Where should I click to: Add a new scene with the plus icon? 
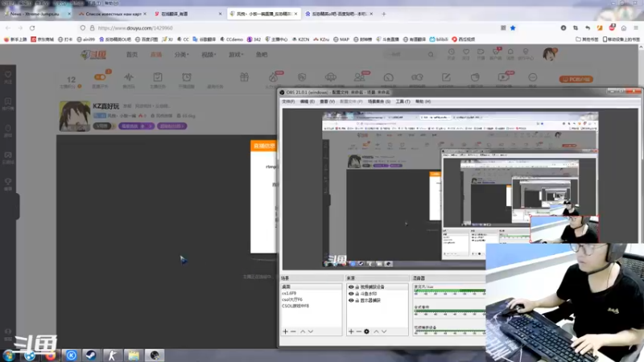click(286, 331)
